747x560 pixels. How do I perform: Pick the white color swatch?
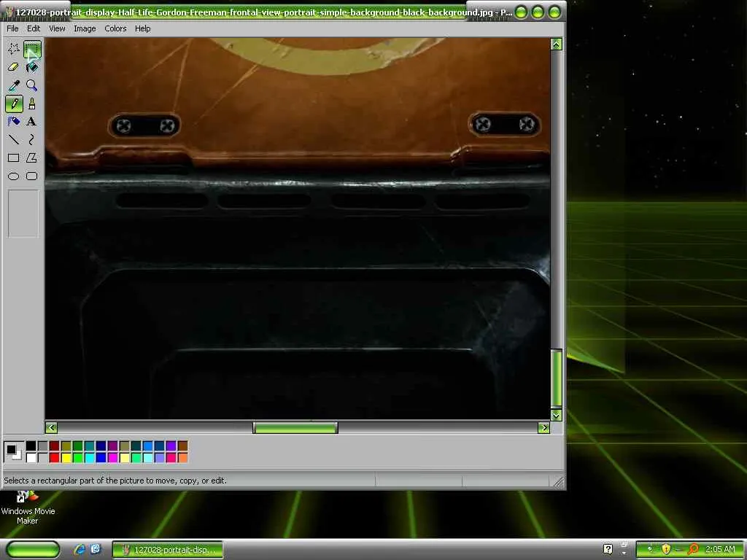pos(31,458)
